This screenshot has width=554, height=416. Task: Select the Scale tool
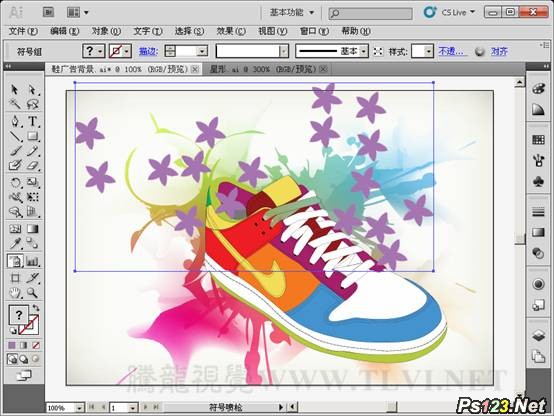[x=32, y=183]
